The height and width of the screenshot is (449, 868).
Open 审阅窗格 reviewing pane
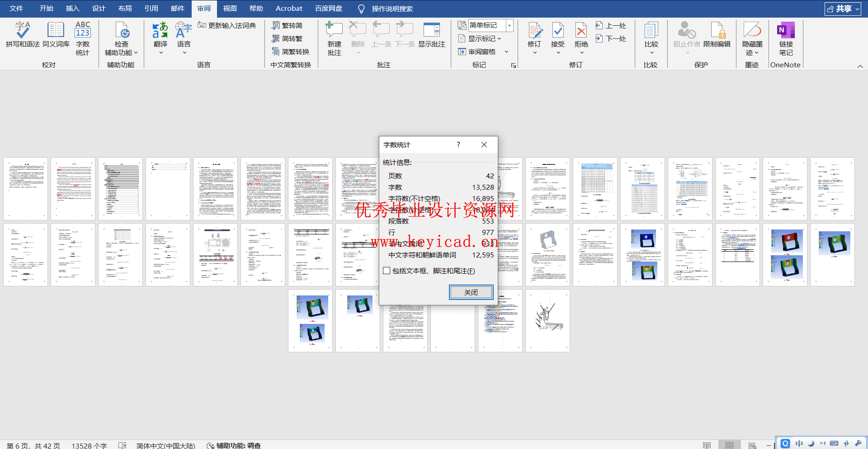coord(477,51)
